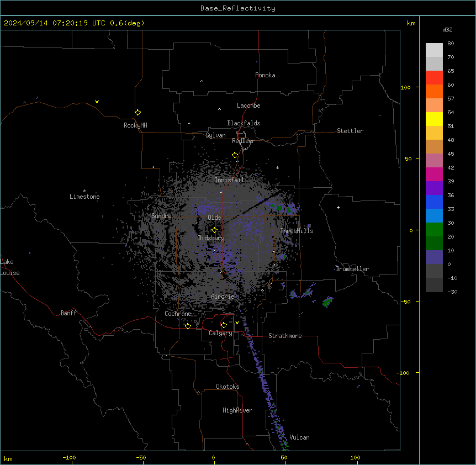Click the Vulcan label
Image resolution: width=476 pixels, height=465 pixels.
point(300,437)
